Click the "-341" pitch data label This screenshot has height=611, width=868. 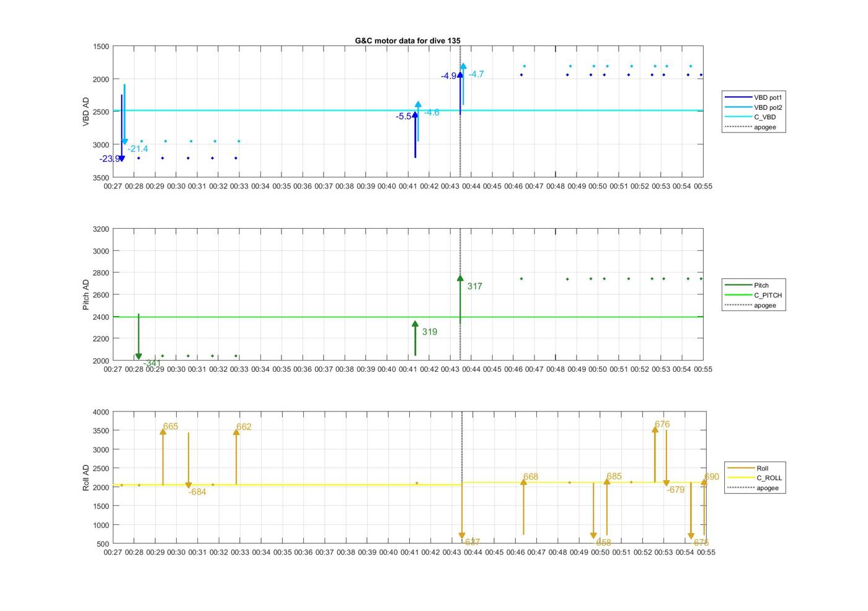click(x=152, y=363)
